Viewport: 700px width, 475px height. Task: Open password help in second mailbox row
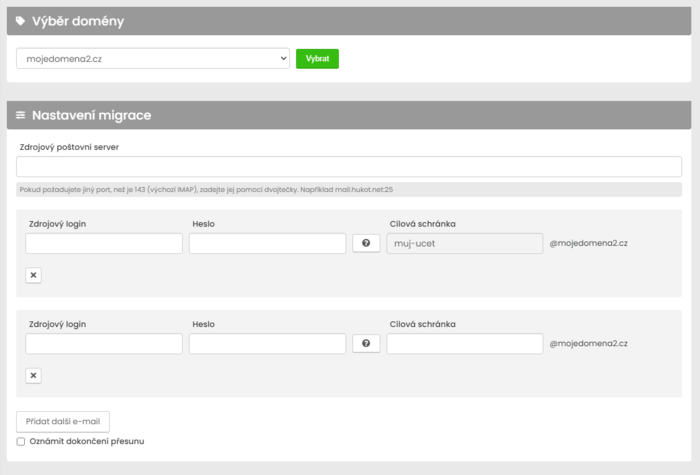(x=366, y=344)
